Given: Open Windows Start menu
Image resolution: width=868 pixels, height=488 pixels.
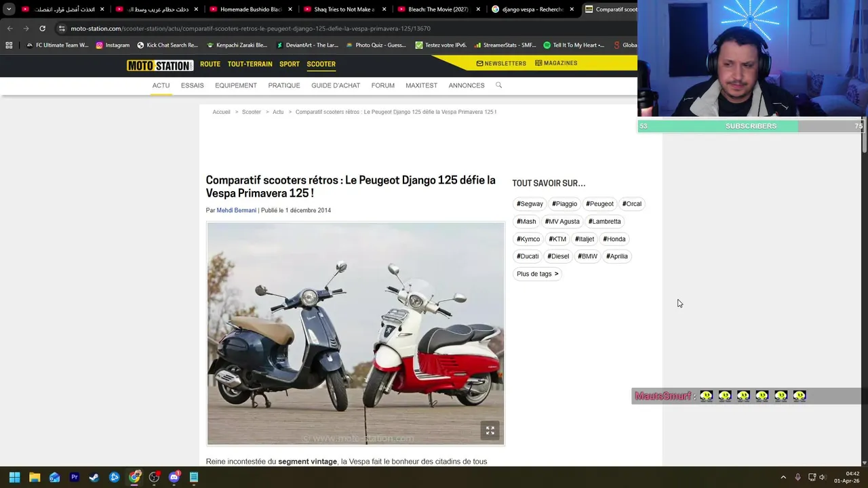Looking at the screenshot, I should (14, 477).
